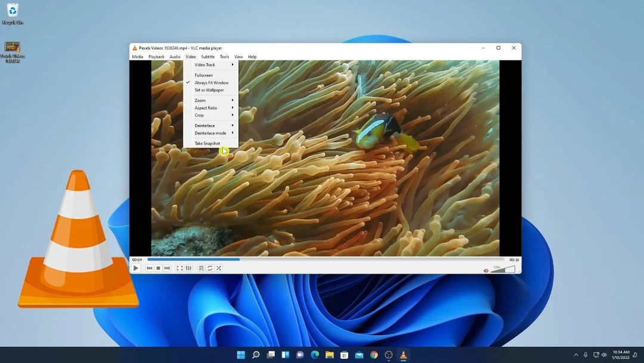Open the Subtitle menu
Viewport: 644px width, 363px height.
point(208,57)
